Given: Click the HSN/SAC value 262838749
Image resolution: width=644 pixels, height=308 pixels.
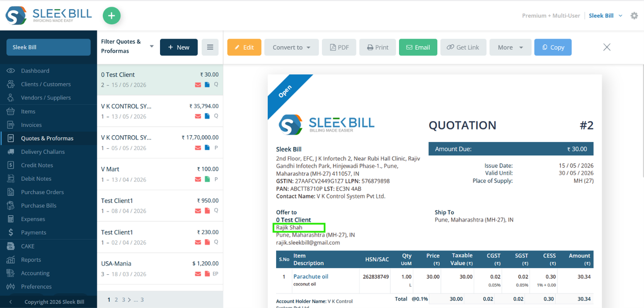Looking at the screenshot, I should [377, 276].
